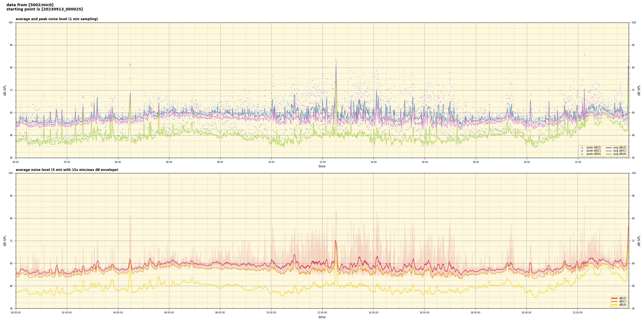This screenshot has height=322, width=644.
Task: Click the left 'dB SPL' label of lower chart
Action: click(5, 241)
